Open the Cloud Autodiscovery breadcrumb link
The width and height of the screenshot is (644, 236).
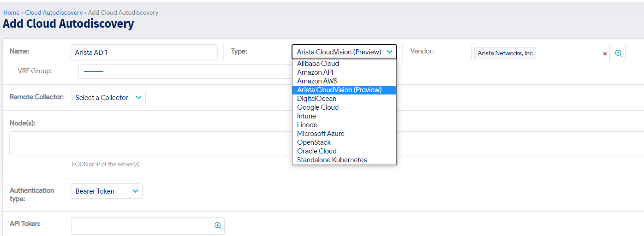(x=54, y=13)
